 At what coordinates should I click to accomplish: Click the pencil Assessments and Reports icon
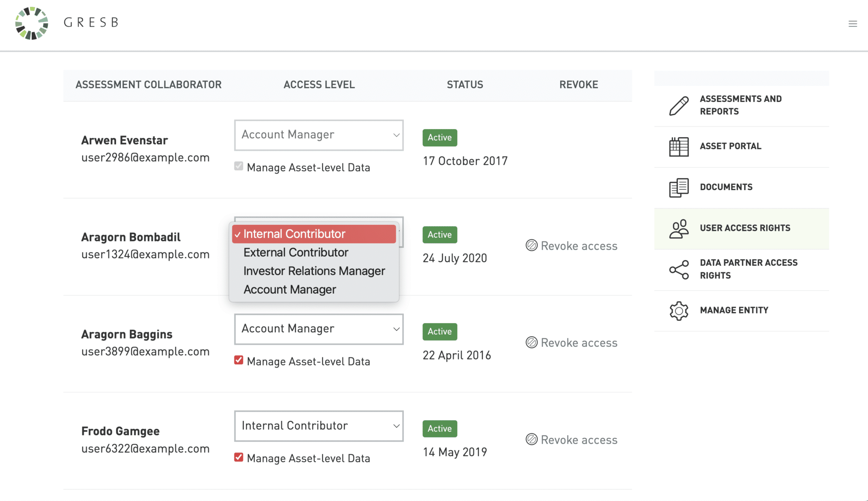pos(679,105)
